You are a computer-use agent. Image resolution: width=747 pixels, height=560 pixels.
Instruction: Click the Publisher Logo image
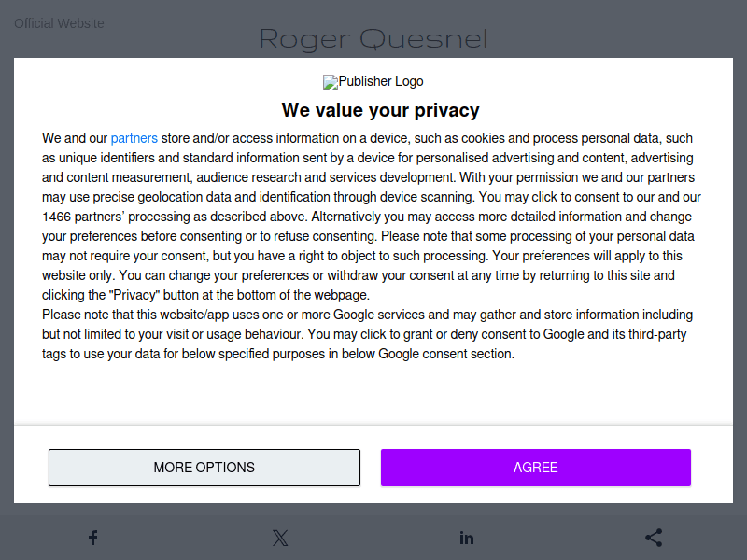pyautogui.click(x=373, y=82)
